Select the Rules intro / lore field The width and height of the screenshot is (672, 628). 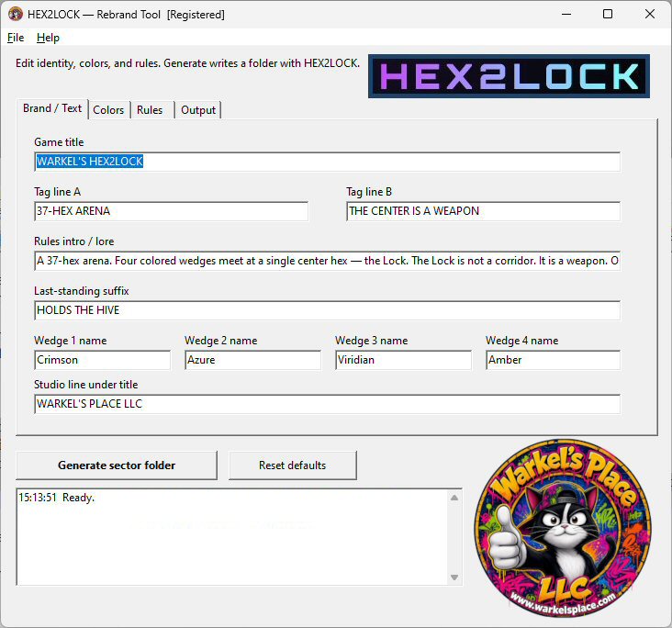click(x=327, y=261)
